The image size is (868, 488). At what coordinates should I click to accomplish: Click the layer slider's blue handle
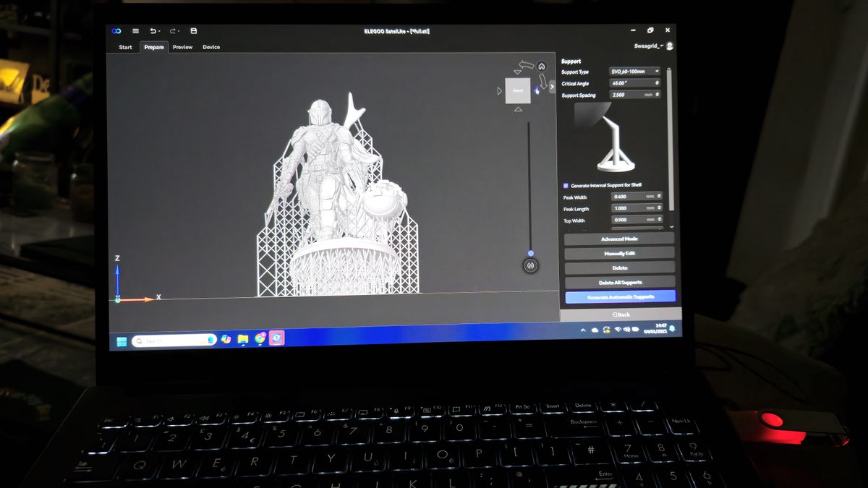pos(530,253)
